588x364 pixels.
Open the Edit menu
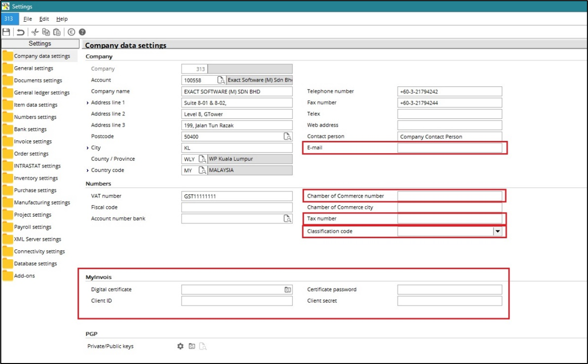point(44,19)
